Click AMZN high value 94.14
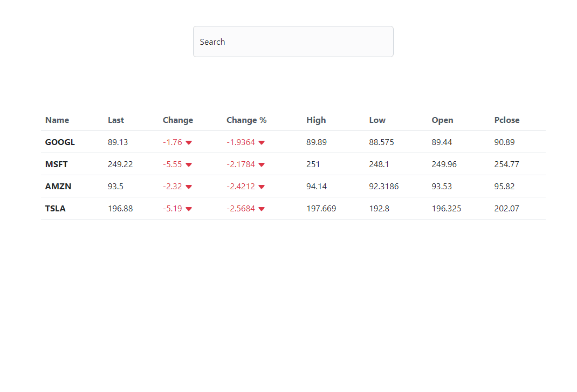This screenshot has height=392, width=577. tap(317, 186)
